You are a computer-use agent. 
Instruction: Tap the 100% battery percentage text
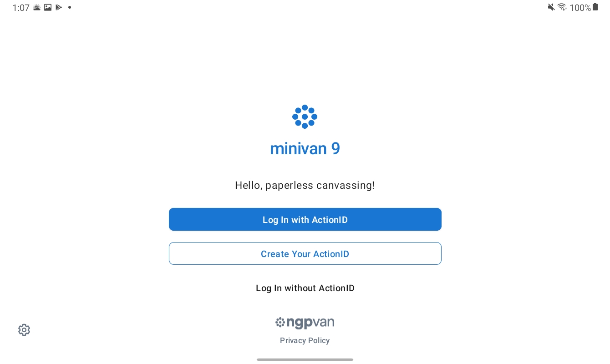pos(580,8)
